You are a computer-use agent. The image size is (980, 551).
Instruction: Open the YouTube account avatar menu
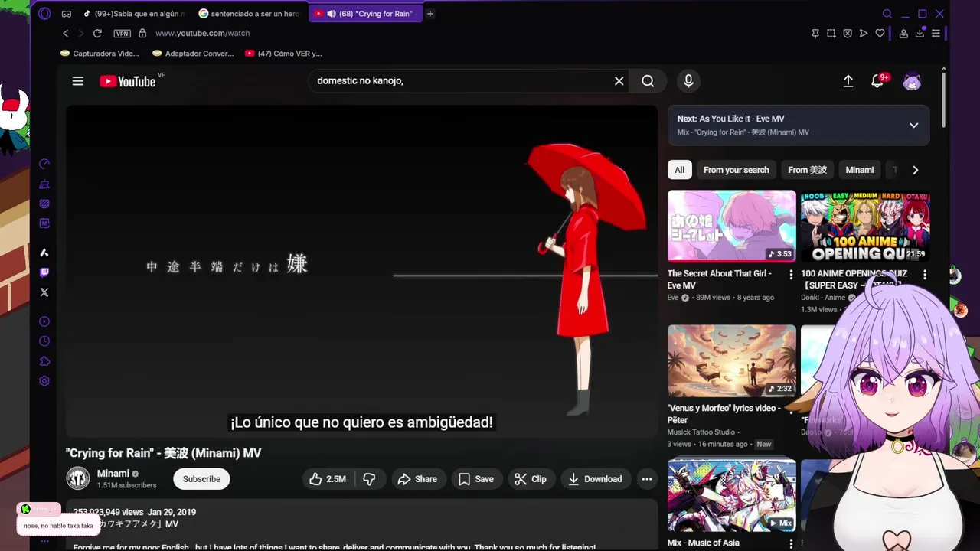click(912, 81)
